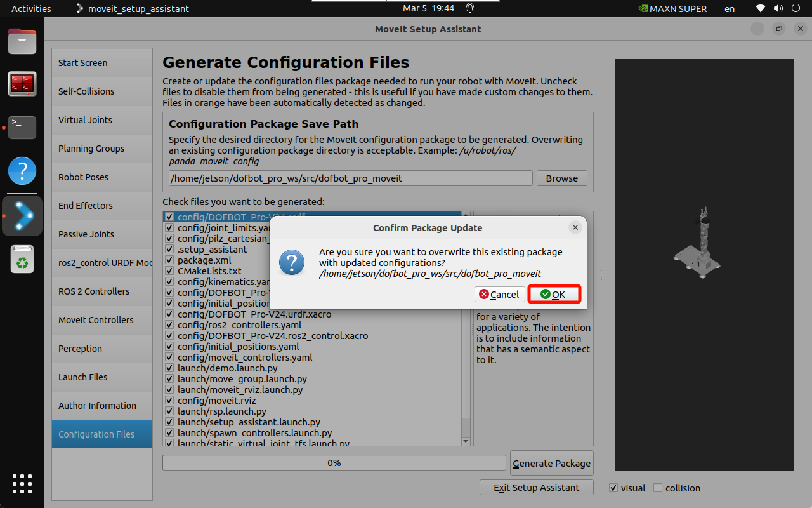Show Applications grid in the dock

point(22,483)
